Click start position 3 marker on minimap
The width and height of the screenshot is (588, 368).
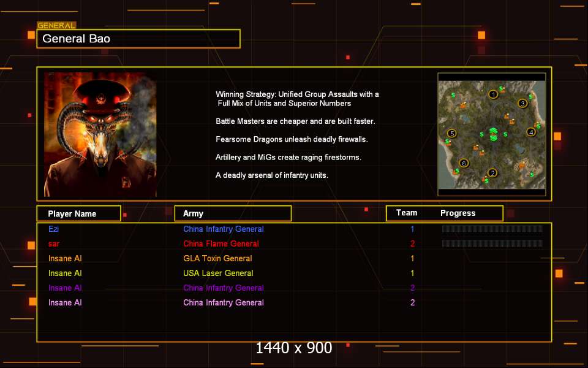click(x=522, y=103)
